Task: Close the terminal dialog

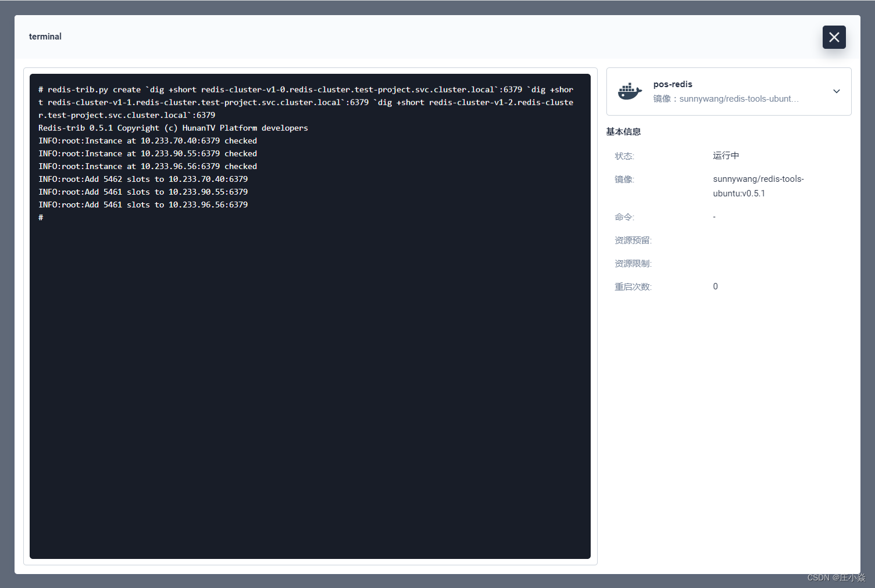Action: click(x=834, y=37)
